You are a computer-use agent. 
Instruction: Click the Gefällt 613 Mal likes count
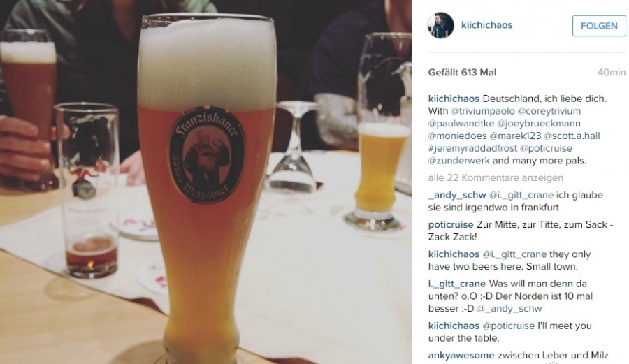pyautogui.click(x=462, y=73)
